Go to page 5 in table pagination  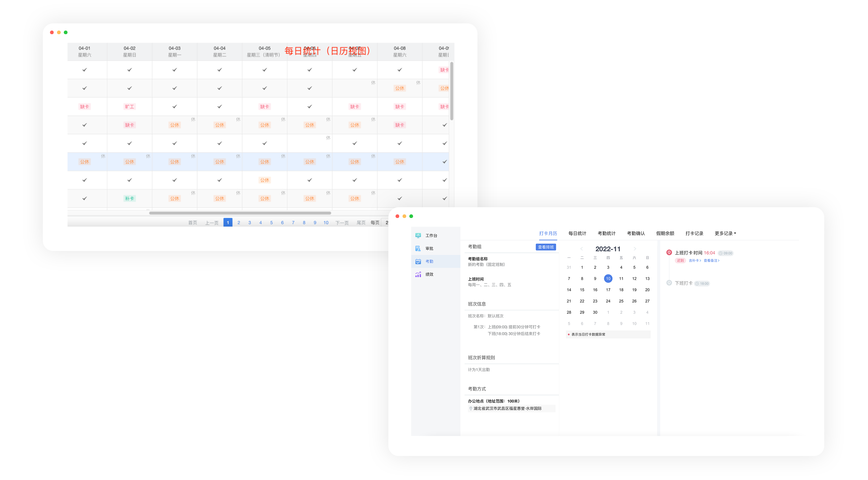pos(271,223)
